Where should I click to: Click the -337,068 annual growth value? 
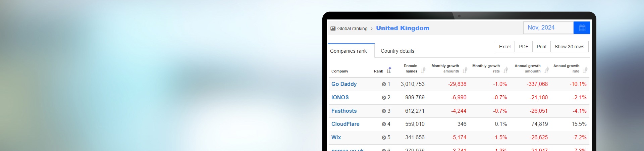pyautogui.click(x=537, y=84)
